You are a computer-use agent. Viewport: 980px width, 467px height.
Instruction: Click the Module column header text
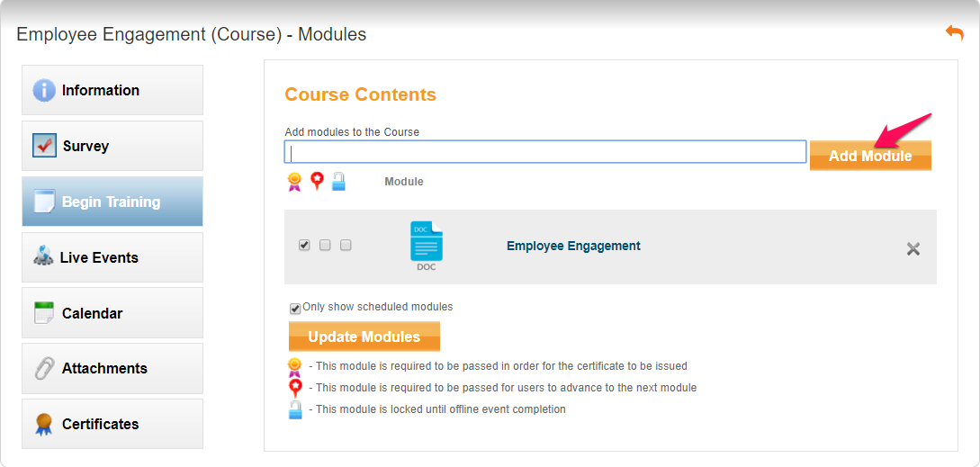404,181
